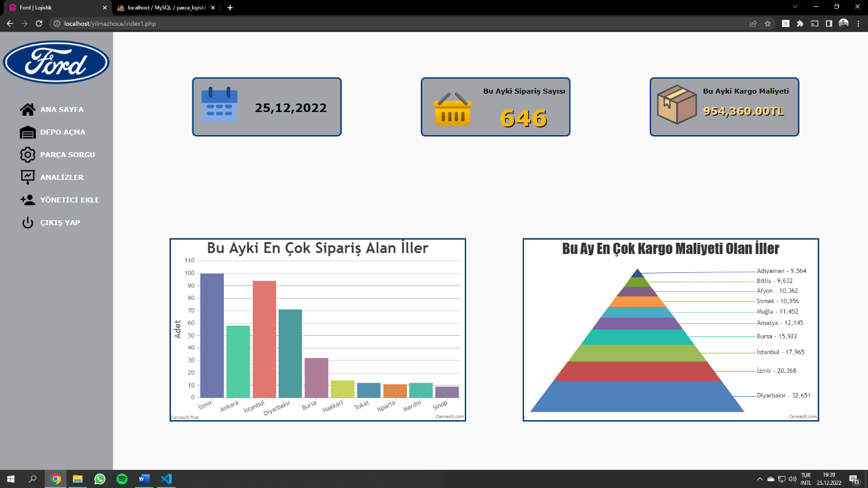This screenshot has width=868, height=488.
Task: Click the add-user icon beside YÖNETİCİ EKLE
Action: click(x=28, y=200)
